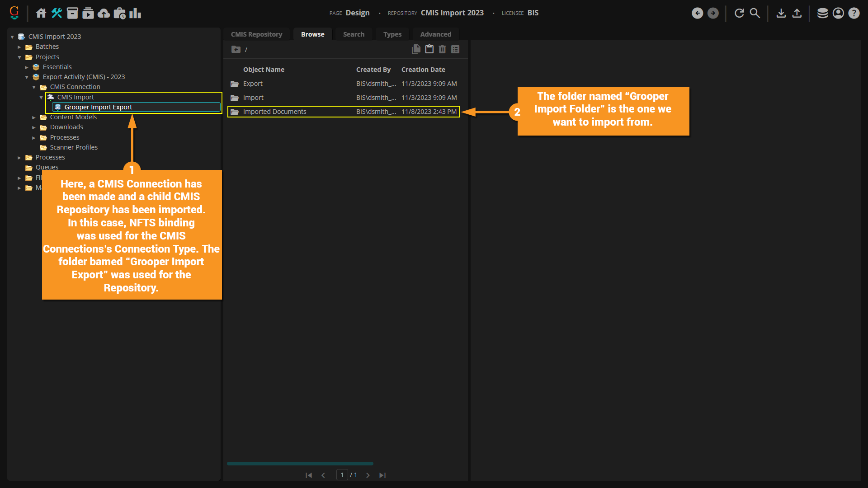Image resolution: width=868 pixels, height=488 pixels.
Task: Select Grooper Import Export in tree
Action: [98, 107]
